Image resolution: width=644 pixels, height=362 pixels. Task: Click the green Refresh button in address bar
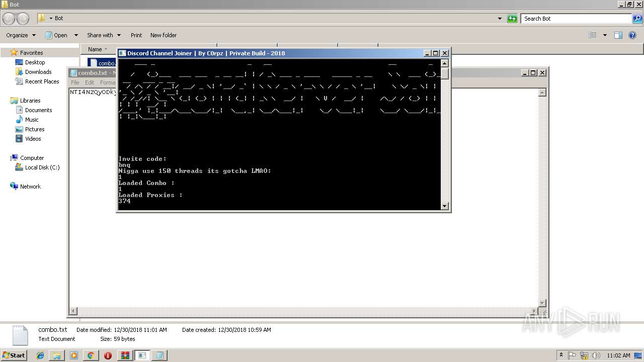click(512, 19)
